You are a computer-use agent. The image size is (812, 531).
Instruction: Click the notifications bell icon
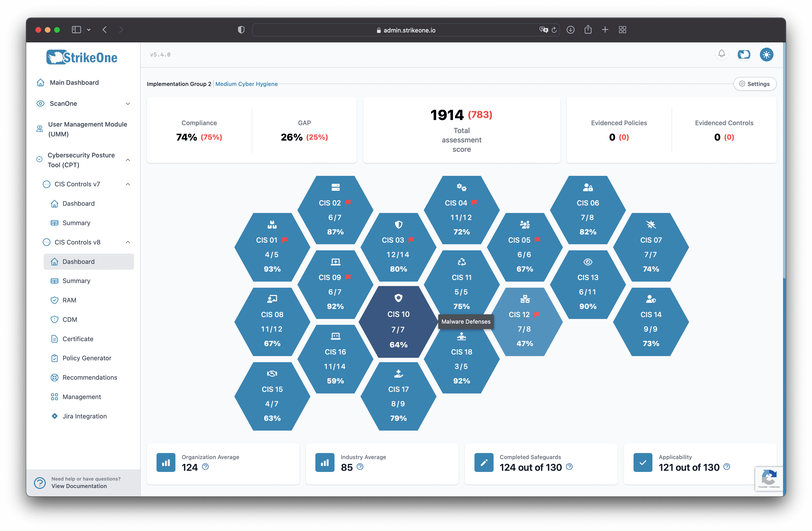[x=721, y=54]
